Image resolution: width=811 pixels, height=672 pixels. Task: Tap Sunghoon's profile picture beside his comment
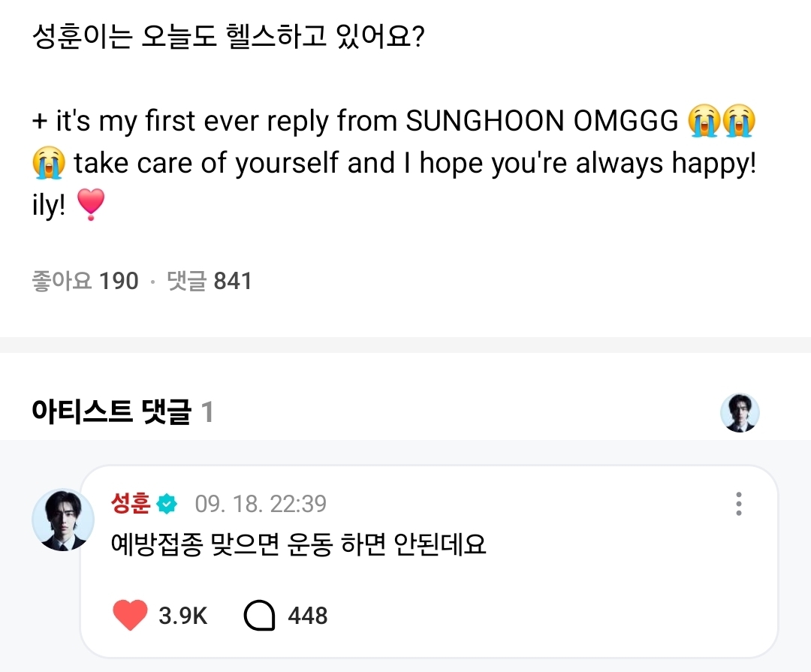[63, 520]
